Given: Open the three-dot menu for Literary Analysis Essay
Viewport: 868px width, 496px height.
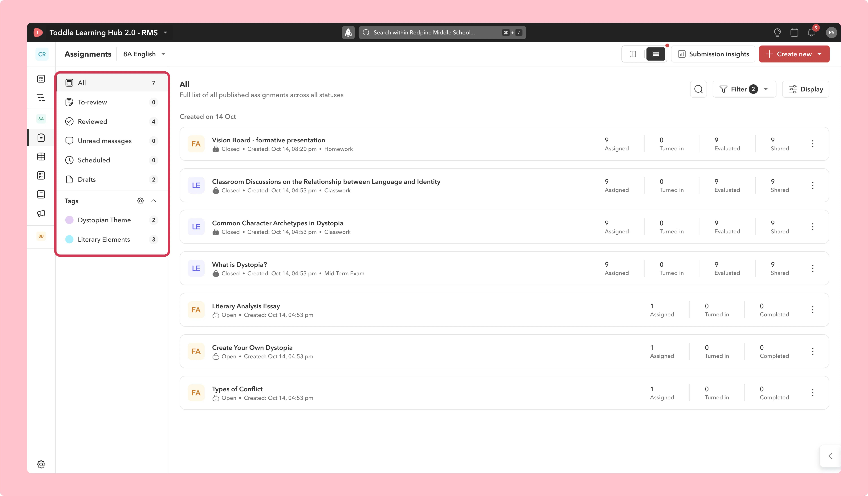Looking at the screenshot, I should coord(812,310).
